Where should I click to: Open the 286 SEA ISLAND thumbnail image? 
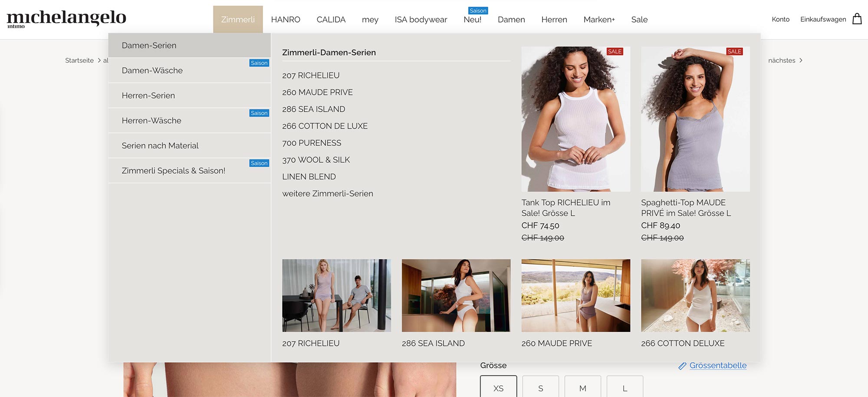[456, 295]
